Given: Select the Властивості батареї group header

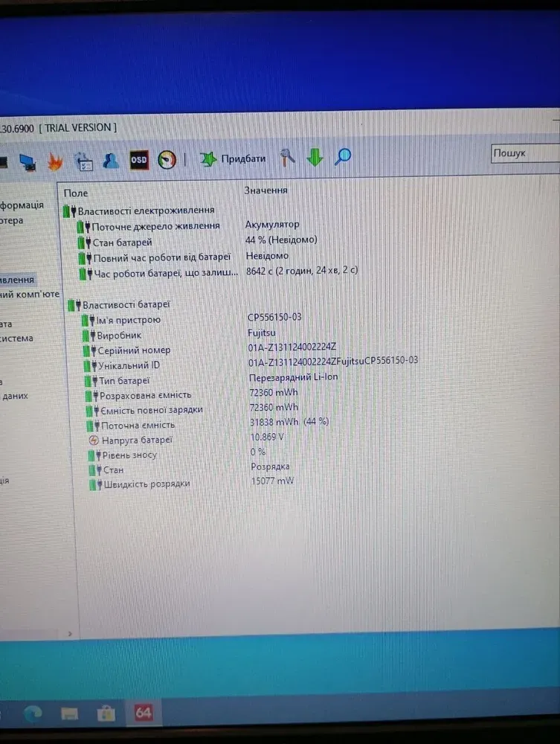Looking at the screenshot, I should click(126, 304).
